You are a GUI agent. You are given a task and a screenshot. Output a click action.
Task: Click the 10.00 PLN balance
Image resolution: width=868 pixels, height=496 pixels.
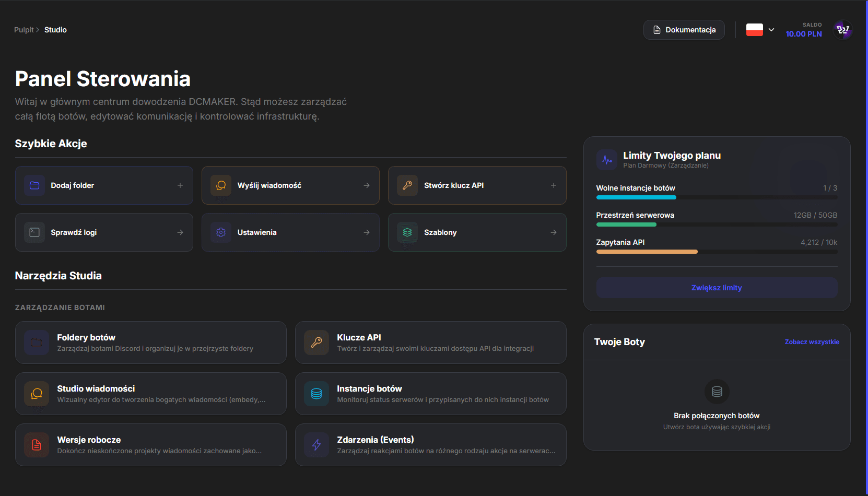click(804, 34)
